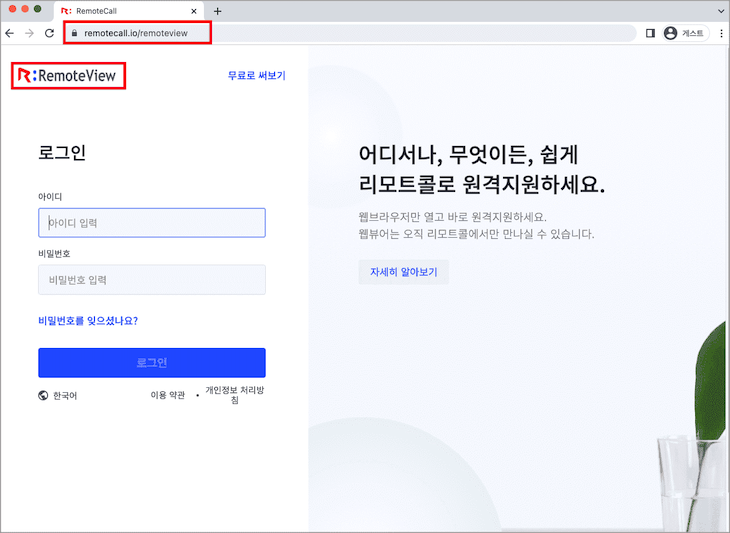The width and height of the screenshot is (730, 533).
Task: Click the browser forward arrow
Action: 29,33
